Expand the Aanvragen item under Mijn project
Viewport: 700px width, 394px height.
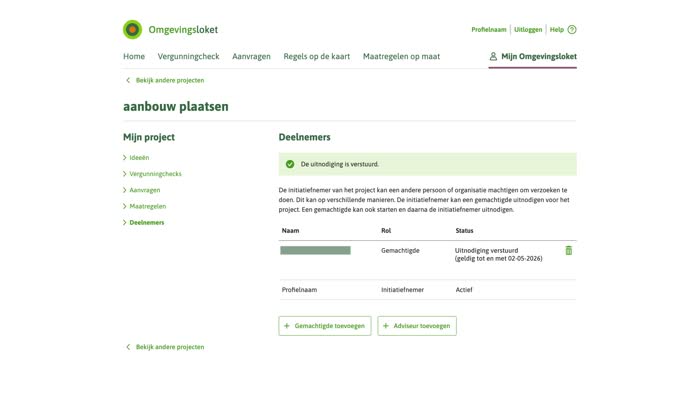coord(145,190)
